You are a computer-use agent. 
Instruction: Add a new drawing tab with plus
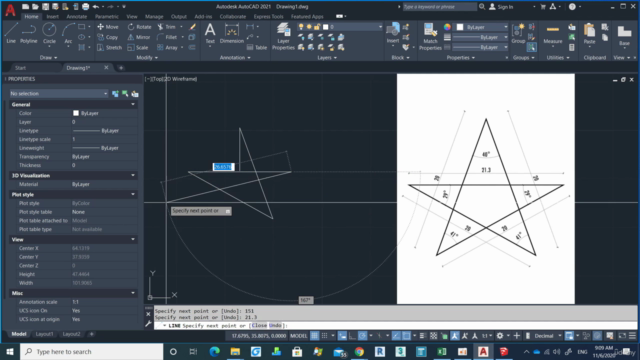pyautogui.click(x=121, y=68)
